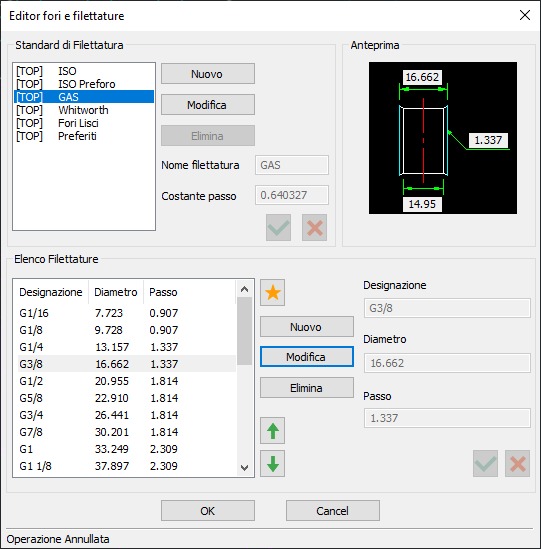Close the Editor fori e filettature dialog

point(525,15)
